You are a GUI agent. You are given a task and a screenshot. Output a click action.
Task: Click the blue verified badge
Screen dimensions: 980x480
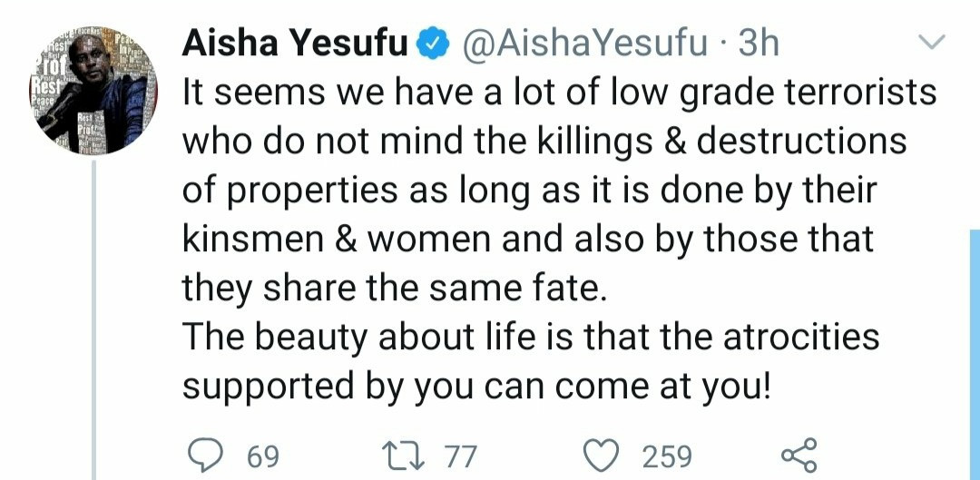[x=433, y=44]
